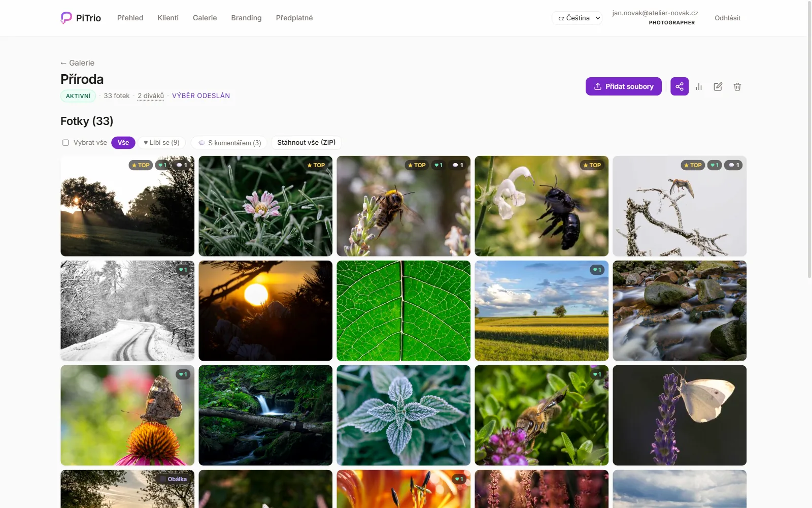Click the VÝBĚR ODESLÁN label
Screen dimensions: 812x508
click(x=201, y=96)
